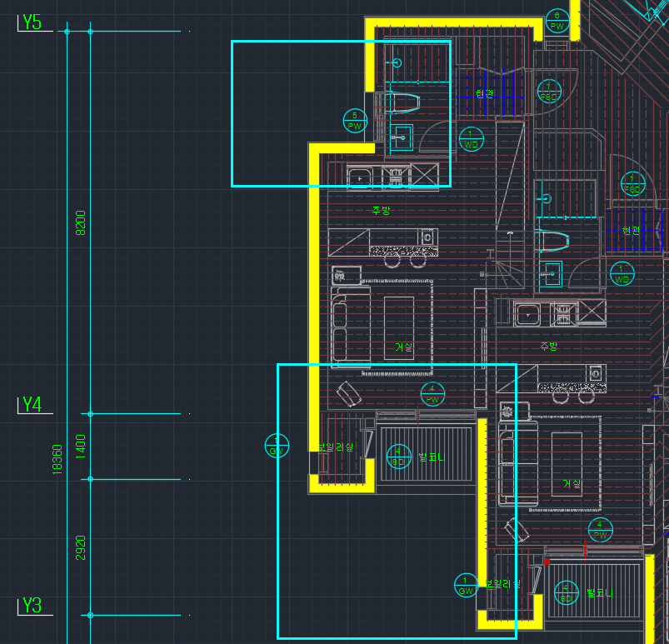The width and height of the screenshot is (669, 644).
Task: Click the 6 PW wall tag bubble
Action: 557,21
